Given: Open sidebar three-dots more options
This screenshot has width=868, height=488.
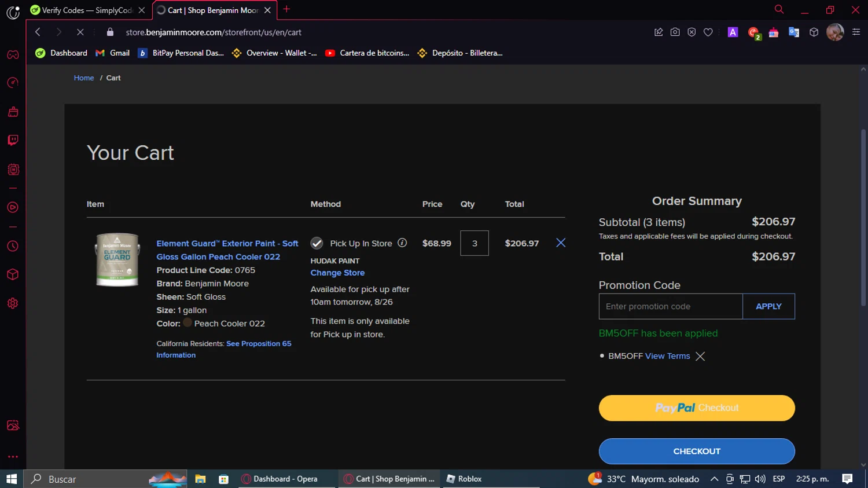Looking at the screenshot, I should tap(13, 457).
